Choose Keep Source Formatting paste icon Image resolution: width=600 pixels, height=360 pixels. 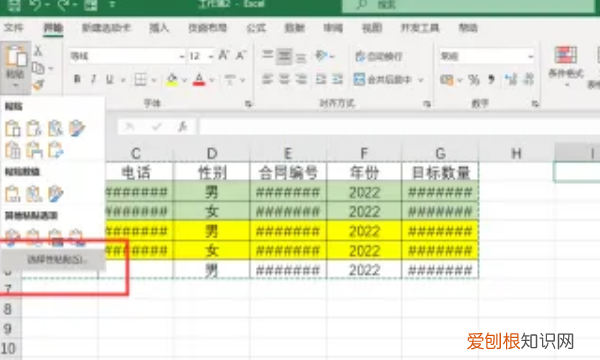coord(77,129)
